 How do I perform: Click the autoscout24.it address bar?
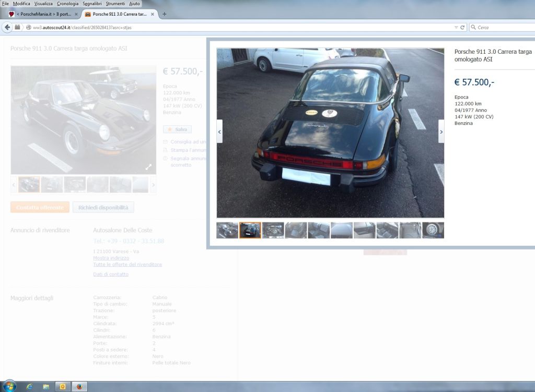239,27
